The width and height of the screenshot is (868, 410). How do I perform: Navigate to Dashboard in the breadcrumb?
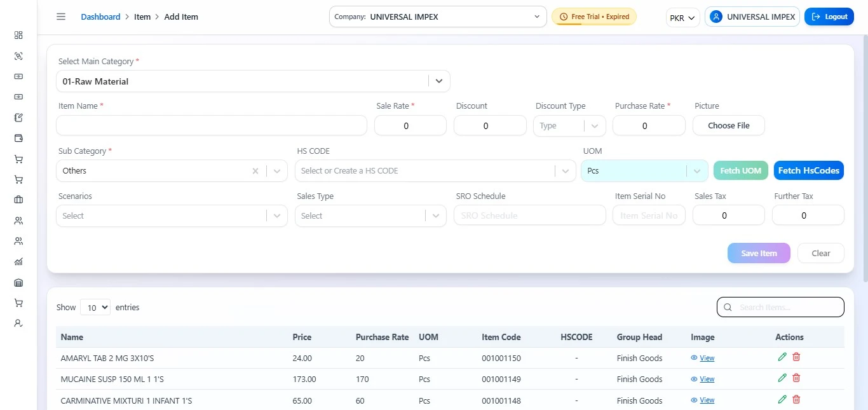(x=100, y=17)
